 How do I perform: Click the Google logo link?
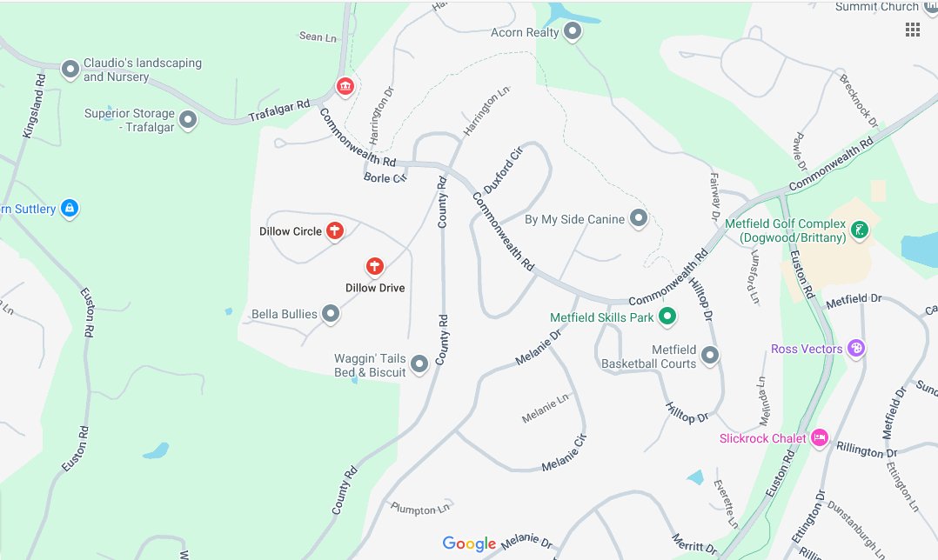pyautogui.click(x=469, y=543)
